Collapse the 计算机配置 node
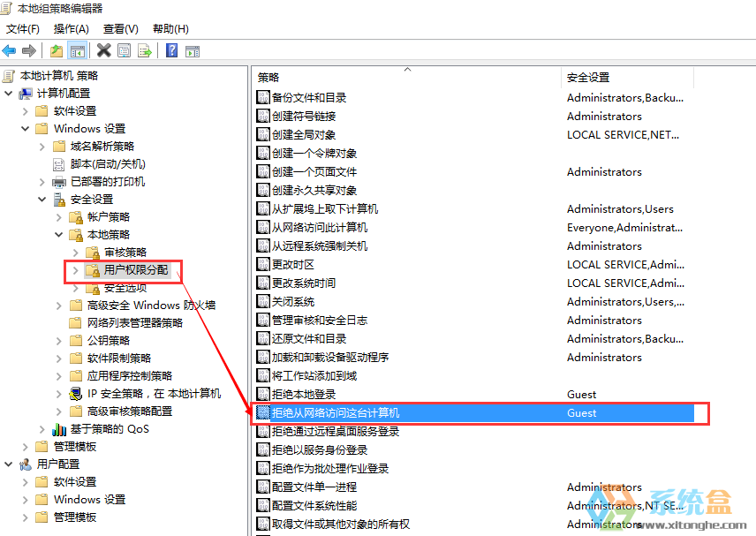The height and width of the screenshot is (536, 756). tap(8, 93)
